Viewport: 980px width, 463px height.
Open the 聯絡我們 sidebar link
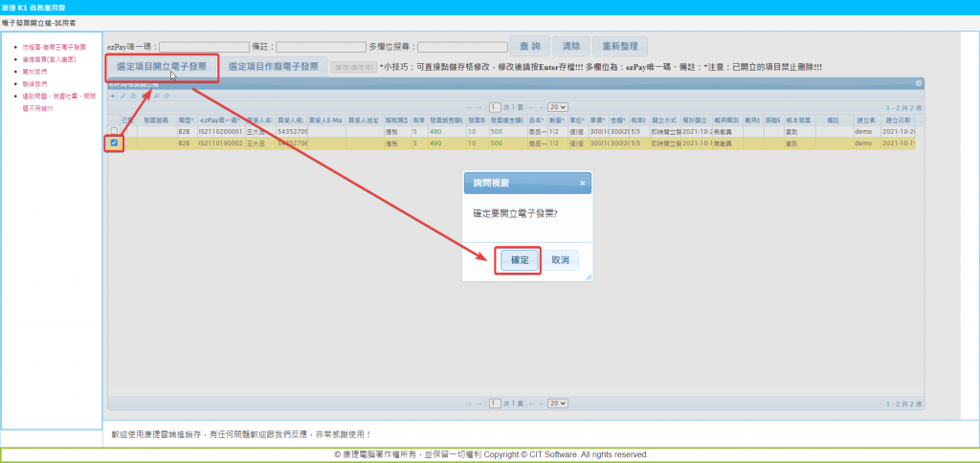point(34,83)
